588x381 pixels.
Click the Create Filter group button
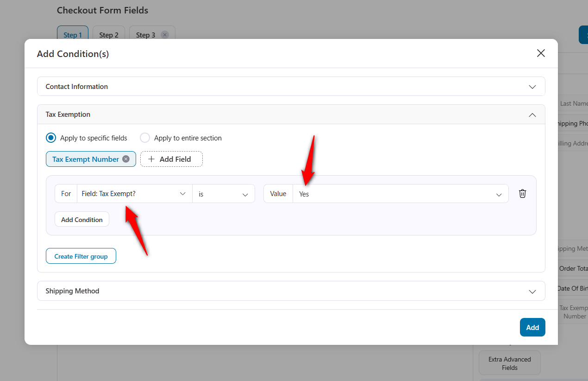pos(81,255)
